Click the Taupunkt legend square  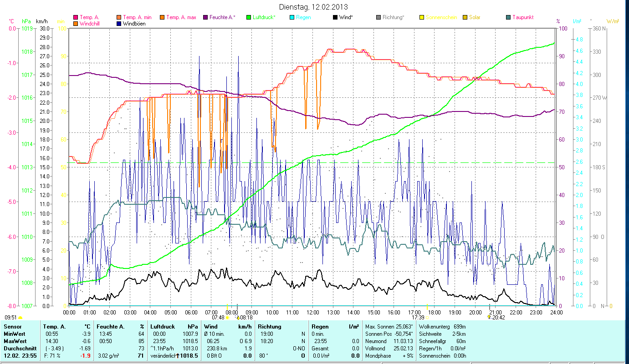click(508, 18)
